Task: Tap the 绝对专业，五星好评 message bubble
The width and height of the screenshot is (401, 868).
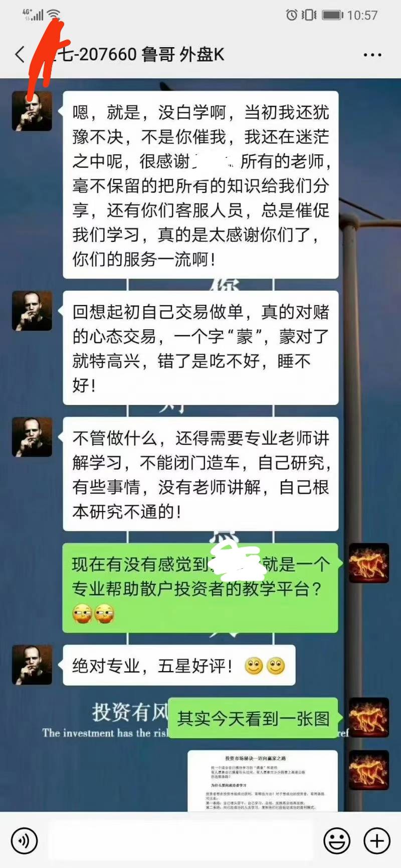Action: coord(179,666)
